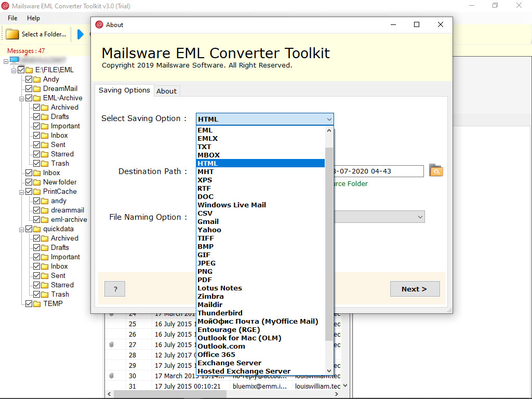
Task: Collapse the quickdata tree node
Action: (21, 229)
